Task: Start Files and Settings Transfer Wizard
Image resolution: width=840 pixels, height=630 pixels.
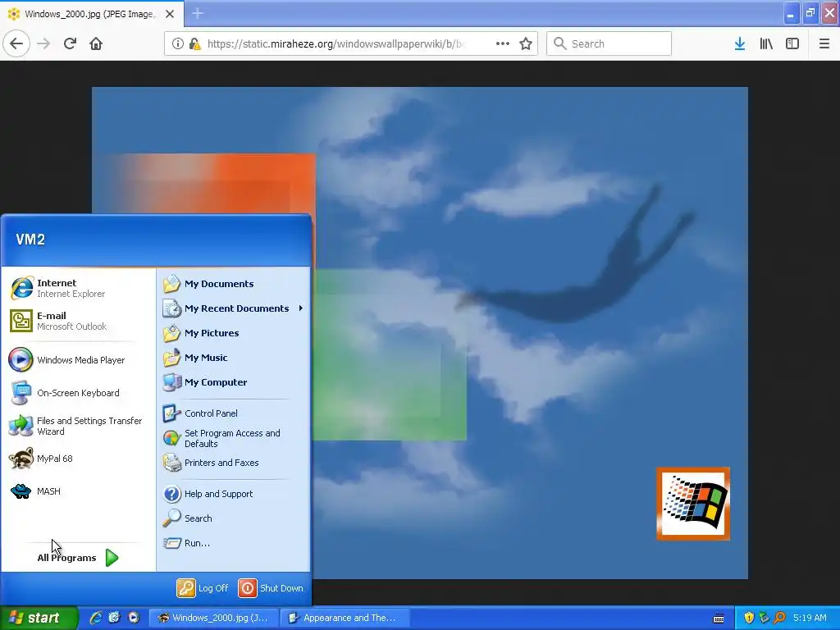Action: (78, 426)
